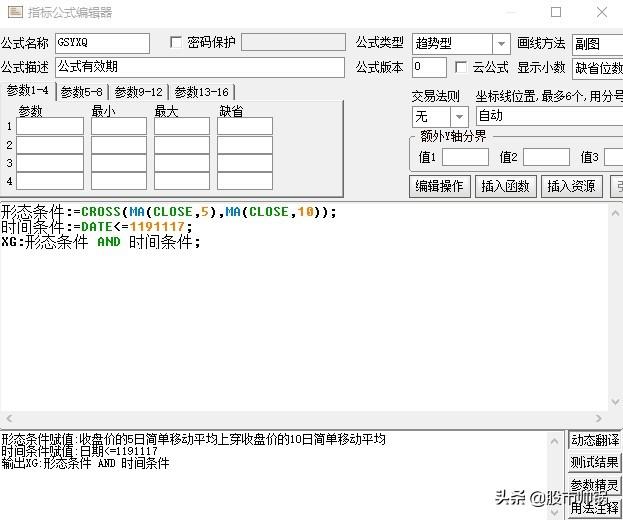Viewport: 623px width, 520px height.
Task: Click the DATE keyword in the code
Action: point(97,227)
